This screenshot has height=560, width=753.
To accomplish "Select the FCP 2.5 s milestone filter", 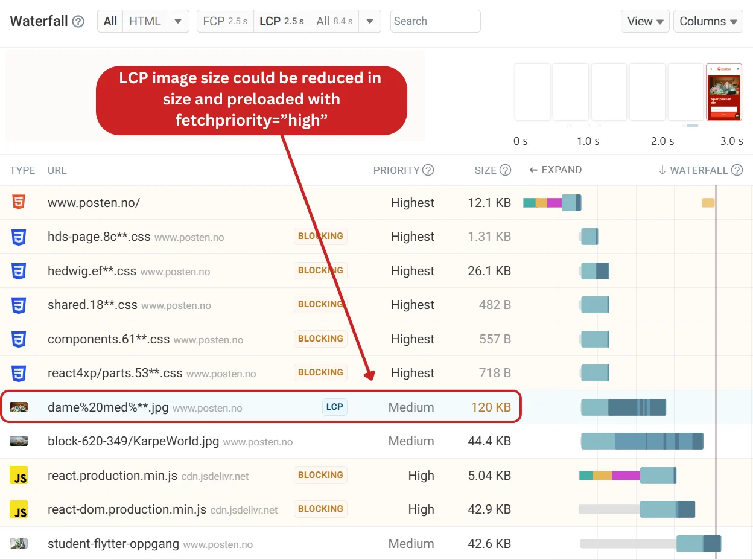I will [225, 21].
